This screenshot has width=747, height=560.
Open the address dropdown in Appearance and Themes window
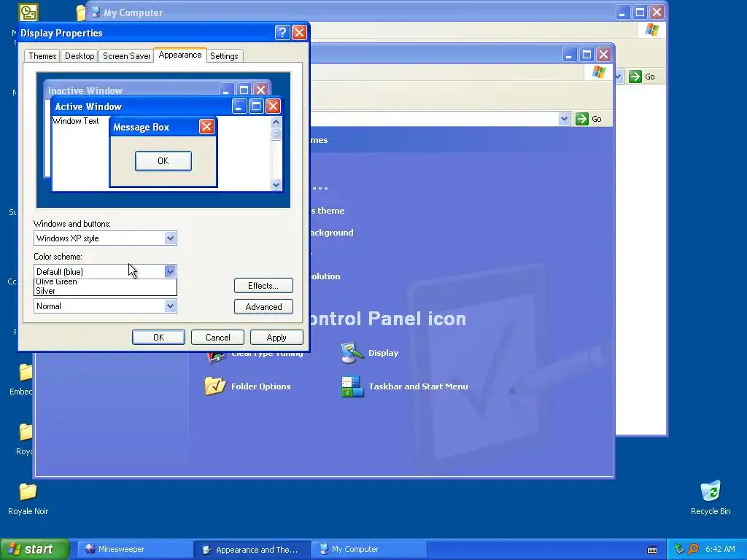point(564,119)
